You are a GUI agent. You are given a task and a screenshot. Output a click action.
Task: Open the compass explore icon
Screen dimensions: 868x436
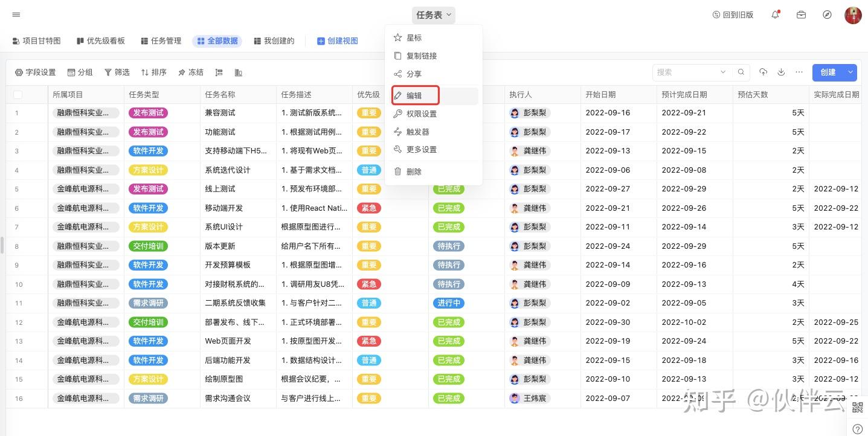(827, 14)
